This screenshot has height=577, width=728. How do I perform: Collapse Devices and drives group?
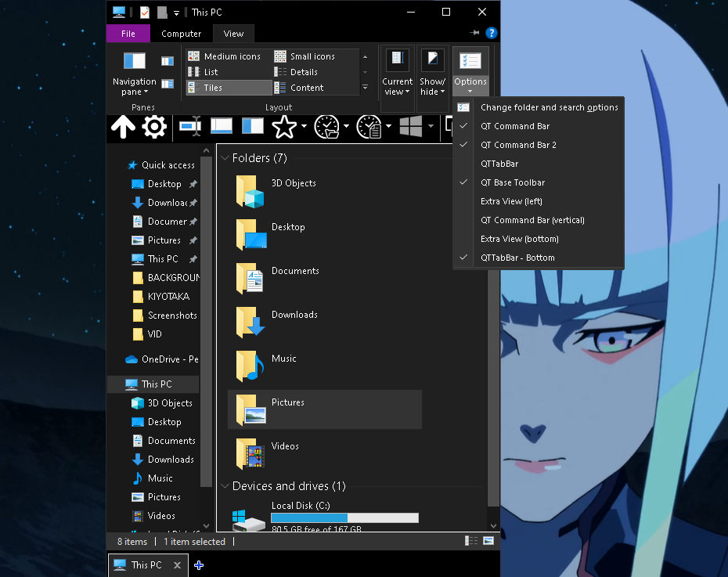[x=225, y=485]
